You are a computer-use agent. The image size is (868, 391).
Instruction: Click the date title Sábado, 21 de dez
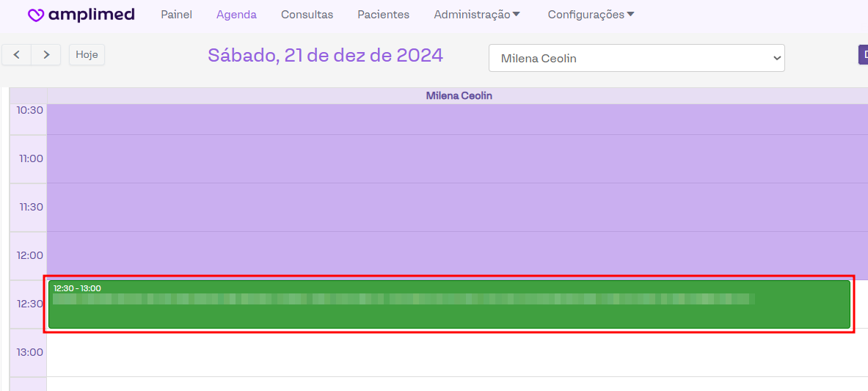click(x=325, y=56)
